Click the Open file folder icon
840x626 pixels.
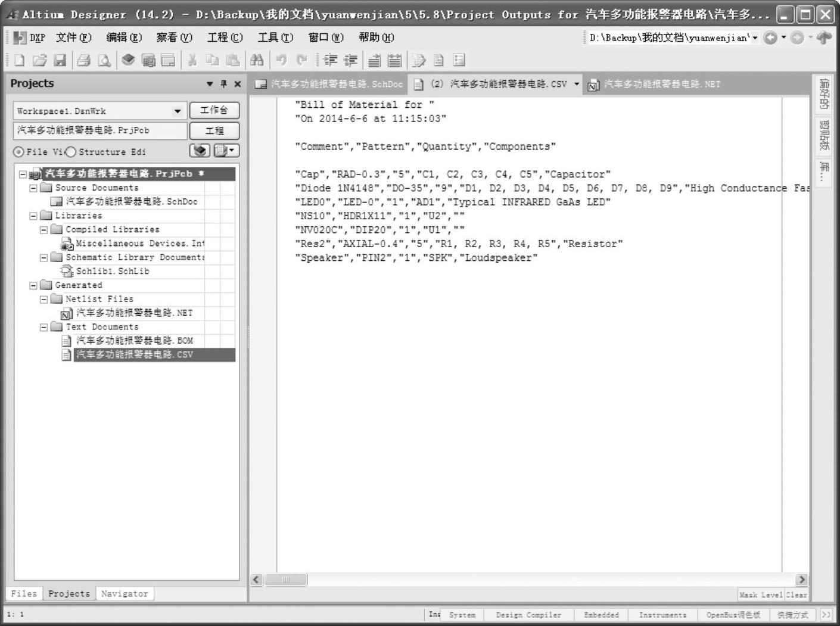click(x=39, y=60)
